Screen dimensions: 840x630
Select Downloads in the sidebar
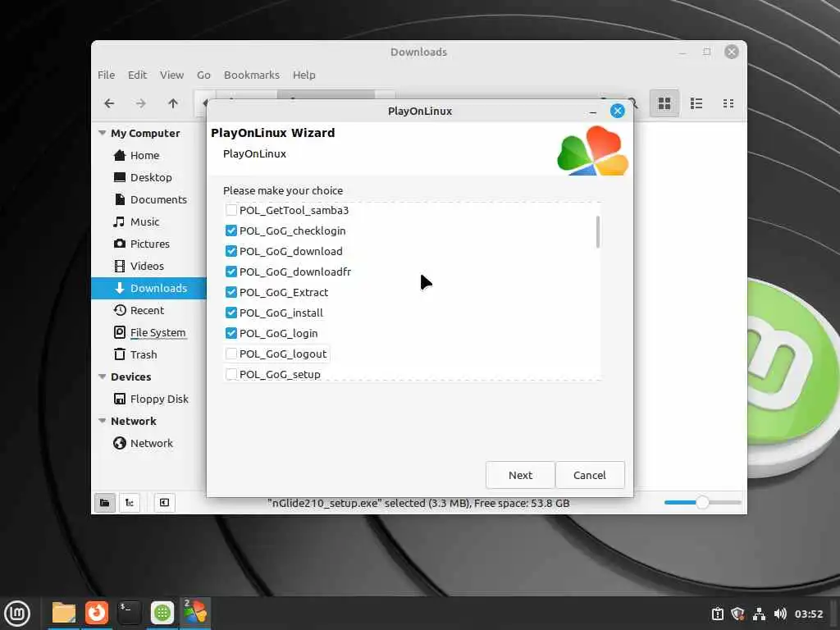click(x=149, y=288)
